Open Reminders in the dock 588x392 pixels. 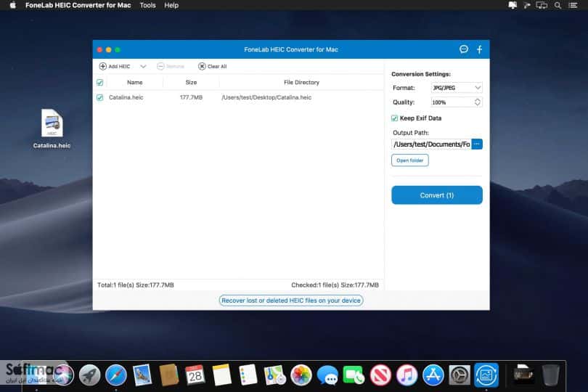(248, 375)
